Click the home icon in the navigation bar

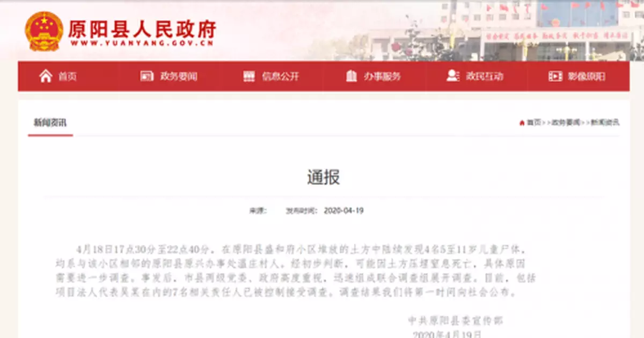click(x=46, y=76)
